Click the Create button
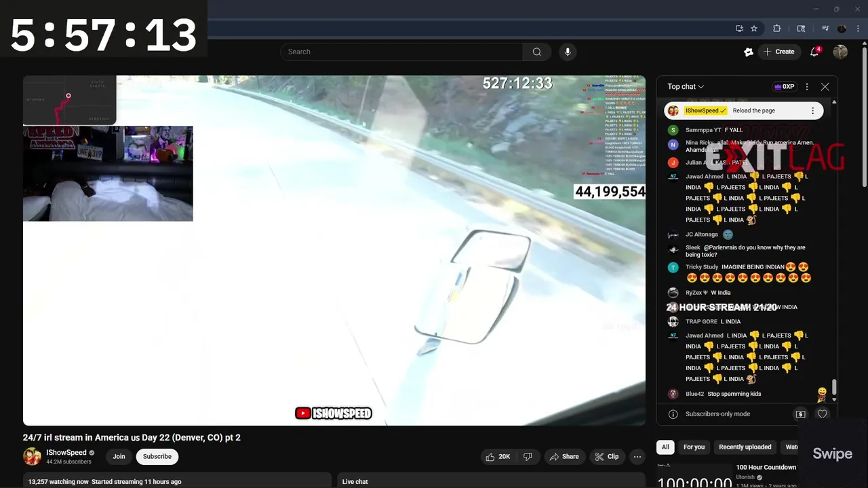Image resolution: width=868 pixels, height=488 pixels. click(778, 52)
